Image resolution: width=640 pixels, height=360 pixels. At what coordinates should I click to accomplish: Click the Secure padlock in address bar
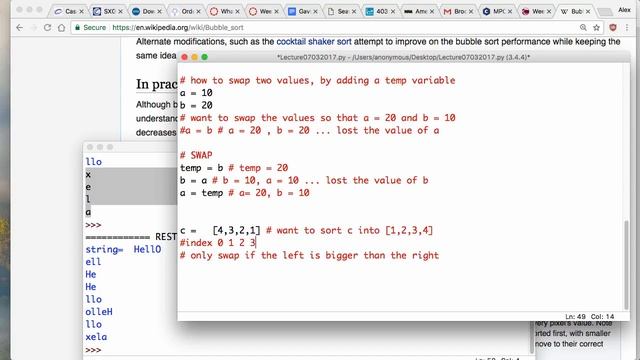pos(78,27)
